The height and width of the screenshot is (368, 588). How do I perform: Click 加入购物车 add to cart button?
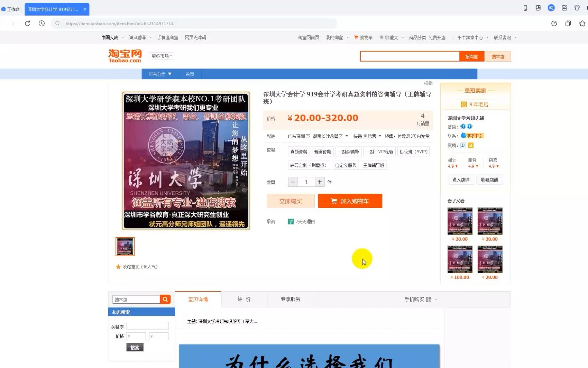[350, 201]
